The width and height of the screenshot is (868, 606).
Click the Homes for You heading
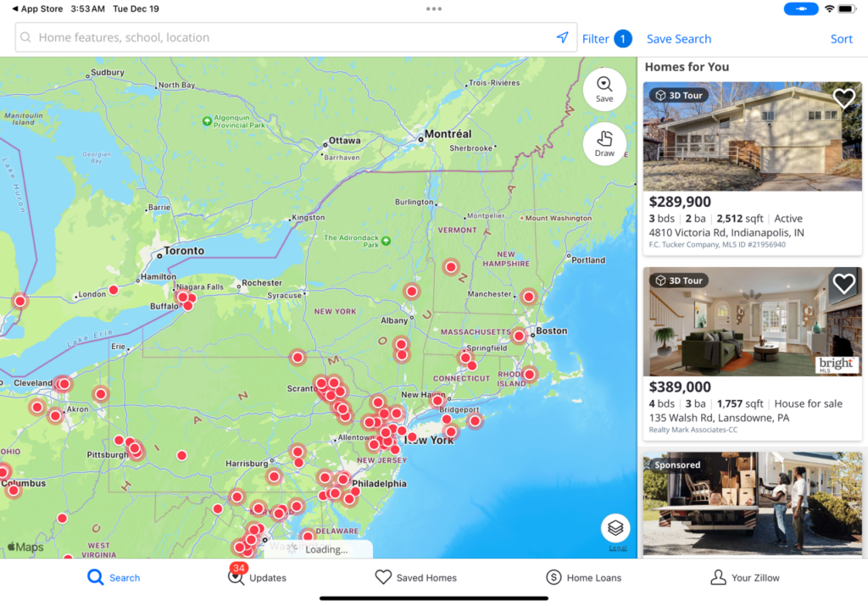(687, 67)
